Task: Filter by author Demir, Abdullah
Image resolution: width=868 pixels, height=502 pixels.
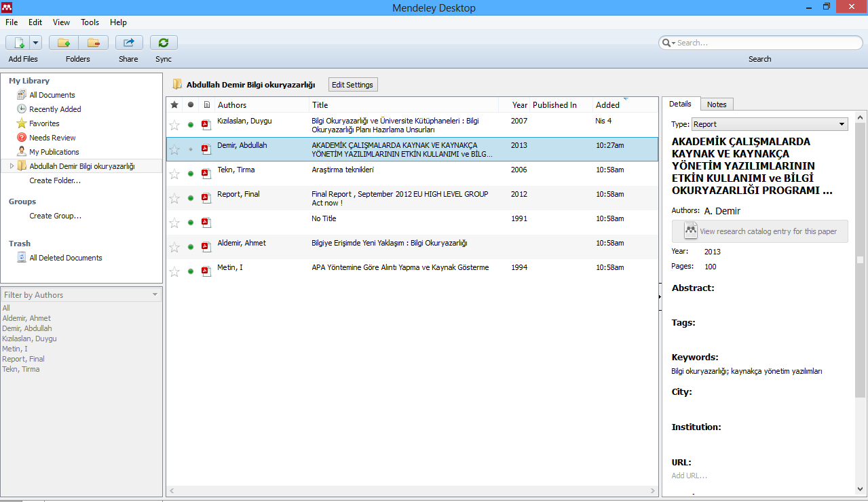Action: pos(27,328)
